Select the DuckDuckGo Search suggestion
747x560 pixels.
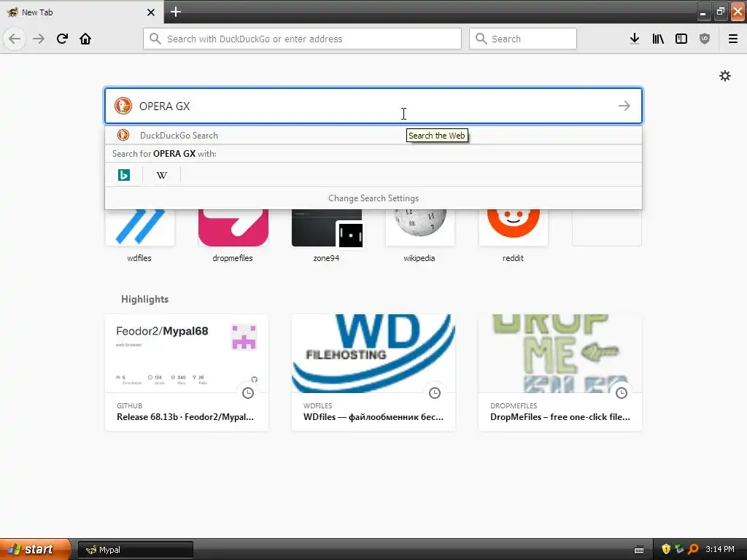pos(373,135)
